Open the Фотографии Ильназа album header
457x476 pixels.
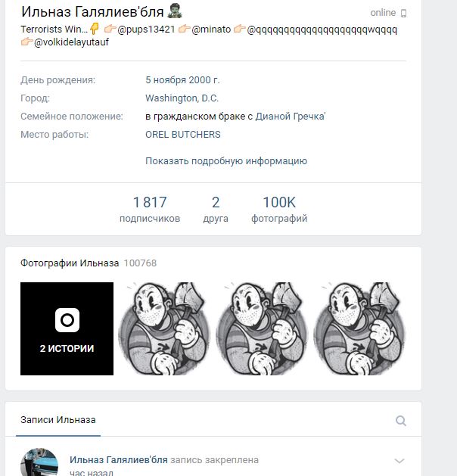pyautogui.click(x=70, y=263)
